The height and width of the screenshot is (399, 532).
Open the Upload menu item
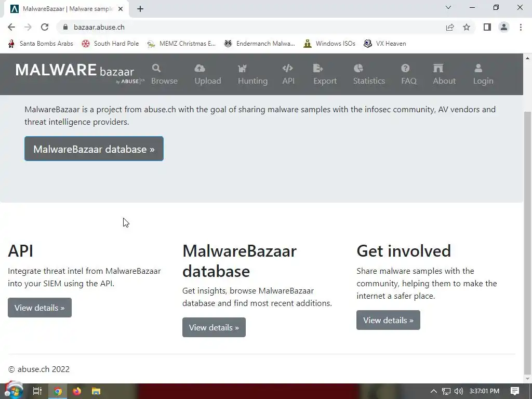(208, 74)
